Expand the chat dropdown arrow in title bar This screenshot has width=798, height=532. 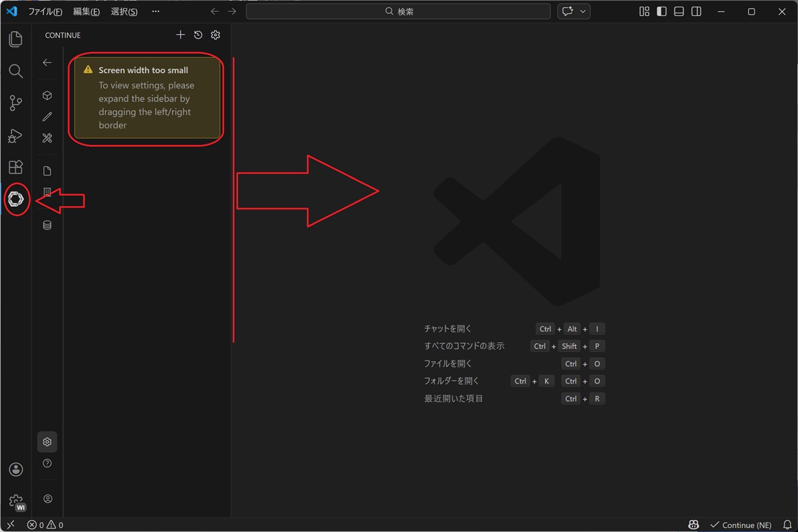[583, 11]
